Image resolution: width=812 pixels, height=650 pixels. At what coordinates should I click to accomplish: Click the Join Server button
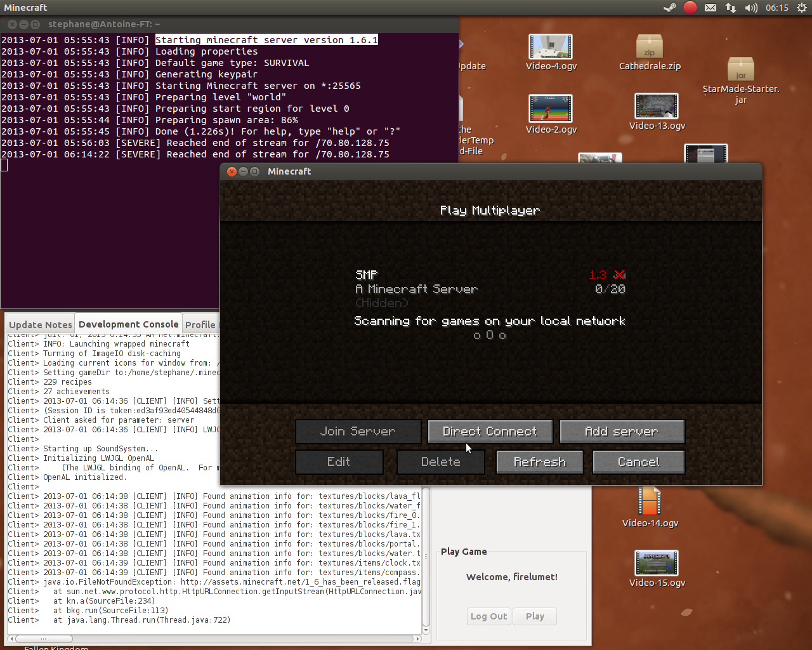(358, 432)
